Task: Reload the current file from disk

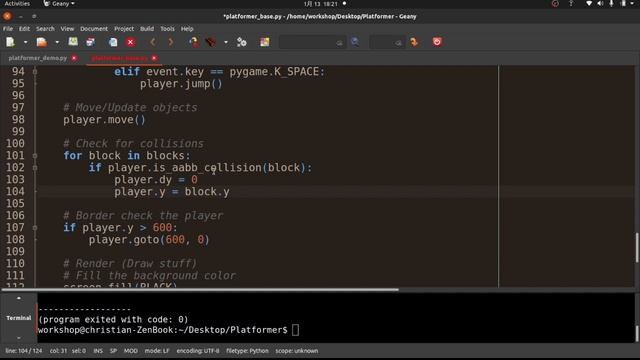Action: pyautogui.click(x=113, y=42)
